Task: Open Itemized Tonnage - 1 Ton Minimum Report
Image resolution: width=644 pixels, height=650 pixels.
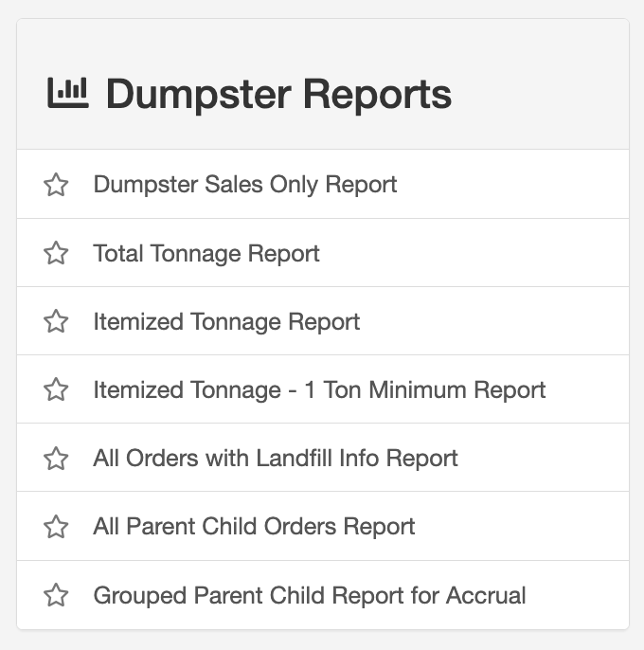Action: (319, 389)
